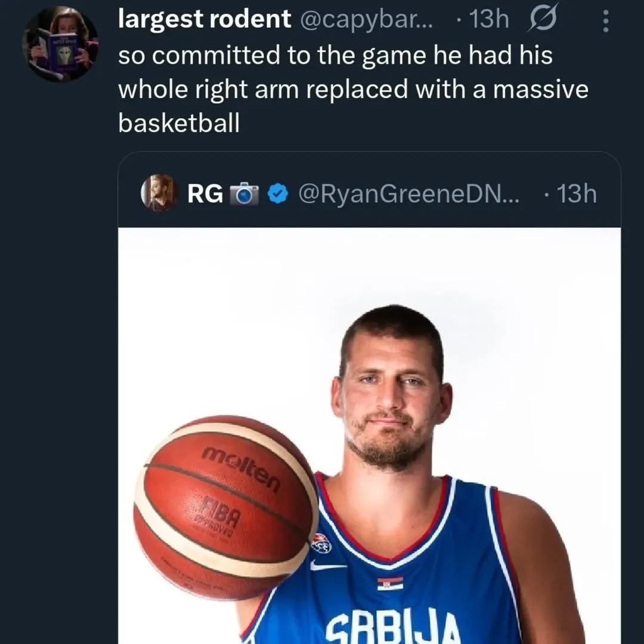Tap the slashed-circle Grok icon
This screenshot has height=644, width=644.
[x=543, y=19]
